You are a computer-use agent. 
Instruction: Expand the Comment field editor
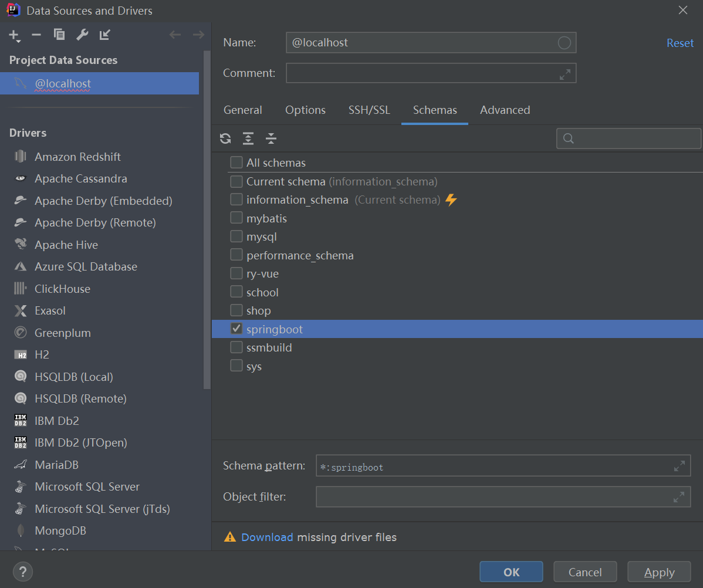point(565,74)
